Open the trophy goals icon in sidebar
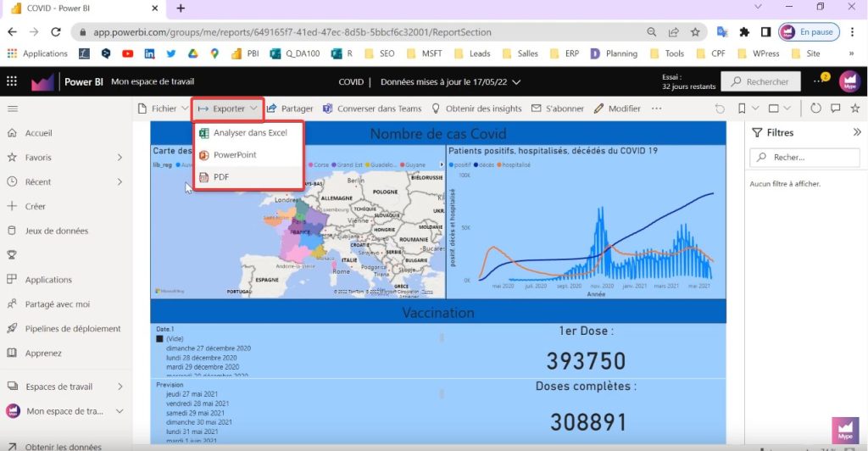868x451 pixels. click(x=12, y=255)
